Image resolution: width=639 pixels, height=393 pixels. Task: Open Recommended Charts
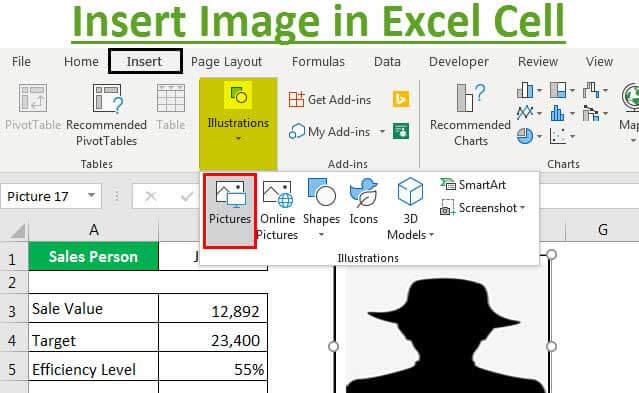(x=471, y=115)
